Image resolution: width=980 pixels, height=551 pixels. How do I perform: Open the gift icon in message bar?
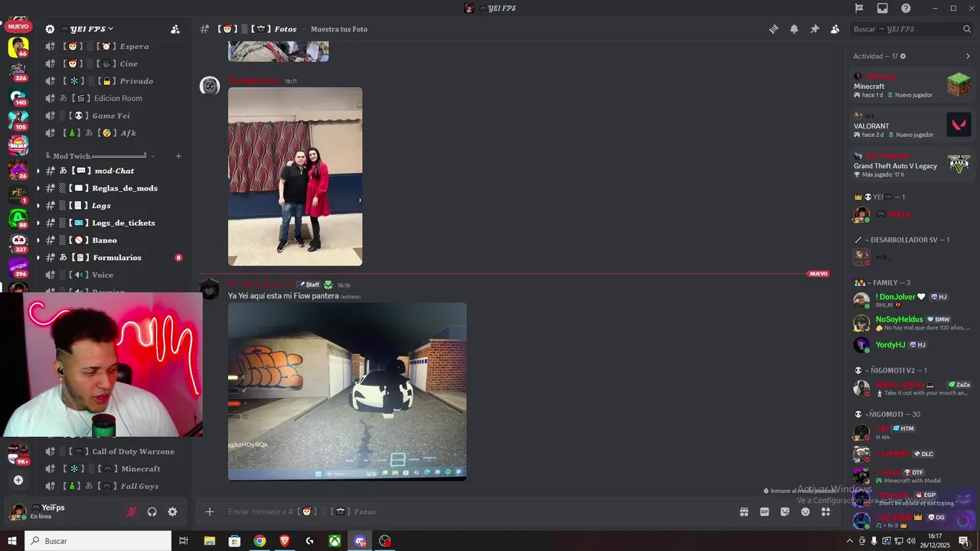tap(743, 512)
